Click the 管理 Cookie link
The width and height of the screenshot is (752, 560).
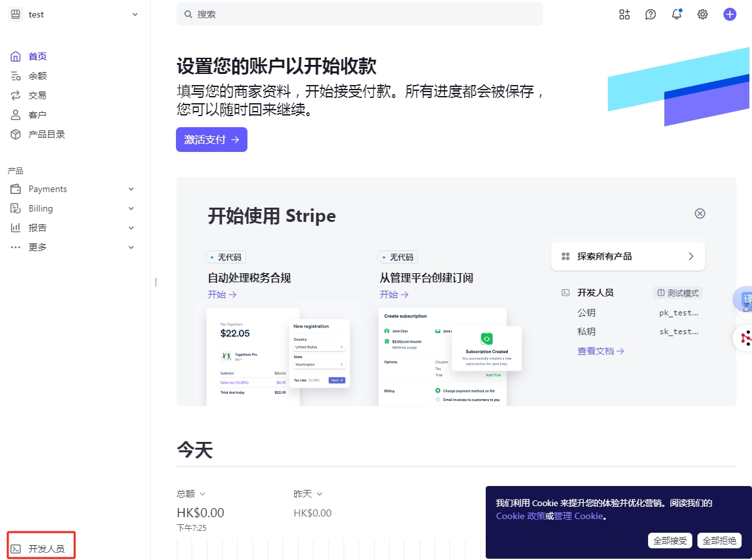[579, 516]
